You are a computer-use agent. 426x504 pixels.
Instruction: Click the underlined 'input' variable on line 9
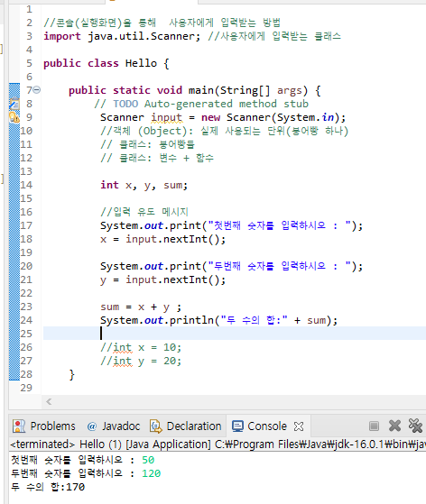[x=167, y=117]
